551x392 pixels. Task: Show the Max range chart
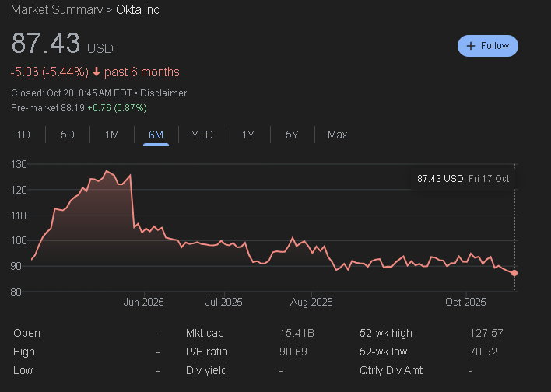click(x=337, y=135)
